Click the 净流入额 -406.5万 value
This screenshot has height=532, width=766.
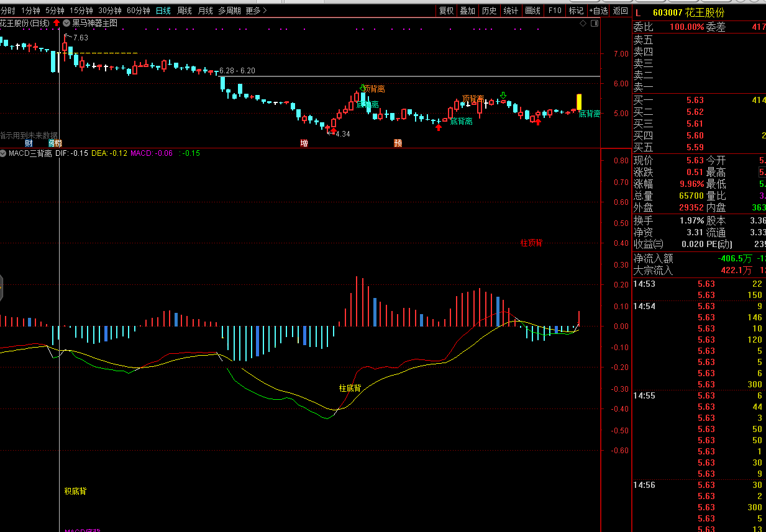click(x=734, y=258)
